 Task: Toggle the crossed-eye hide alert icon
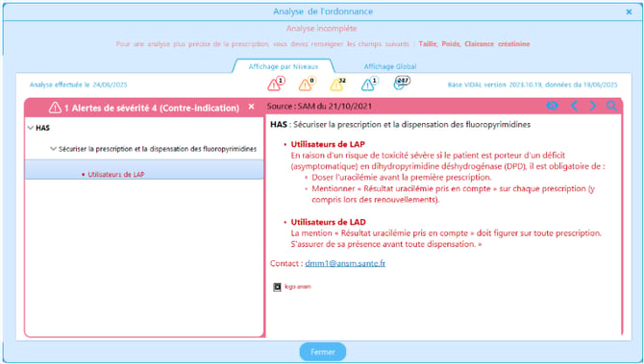click(553, 106)
